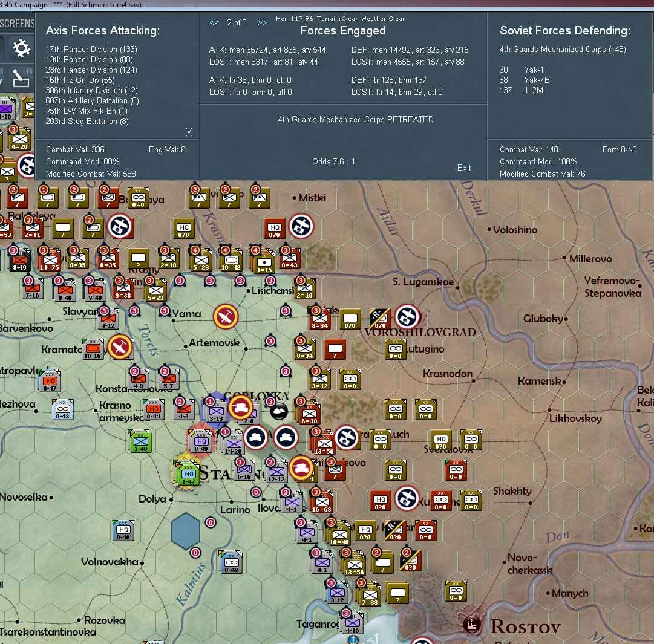The image size is (654, 644).
Task: Select 306th Infantry Division (12) entry
Action: click(x=92, y=91)
